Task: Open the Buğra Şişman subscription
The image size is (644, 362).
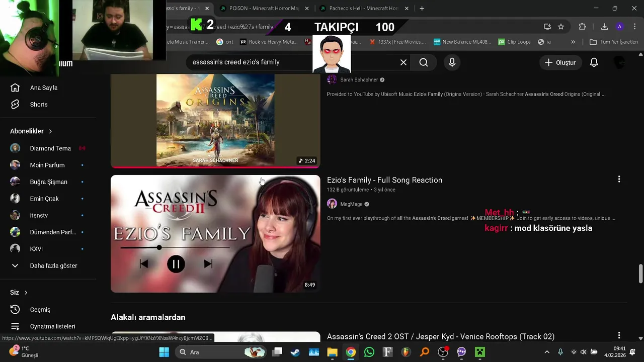Action: (48, 182)
